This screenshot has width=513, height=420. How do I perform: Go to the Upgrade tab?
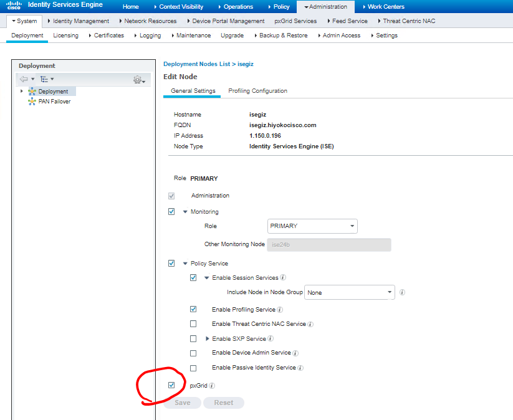[233, 36]
